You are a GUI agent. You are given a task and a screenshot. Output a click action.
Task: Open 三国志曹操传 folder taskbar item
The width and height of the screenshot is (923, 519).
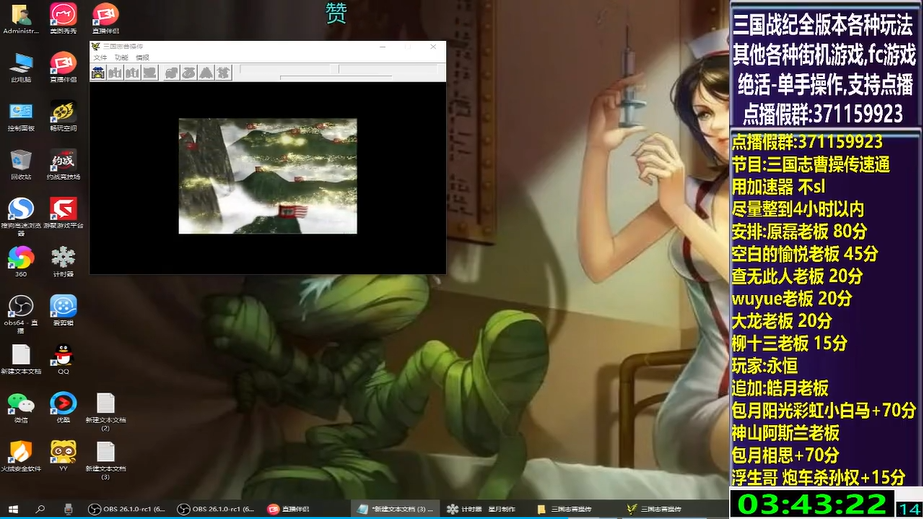coord(565,509)
